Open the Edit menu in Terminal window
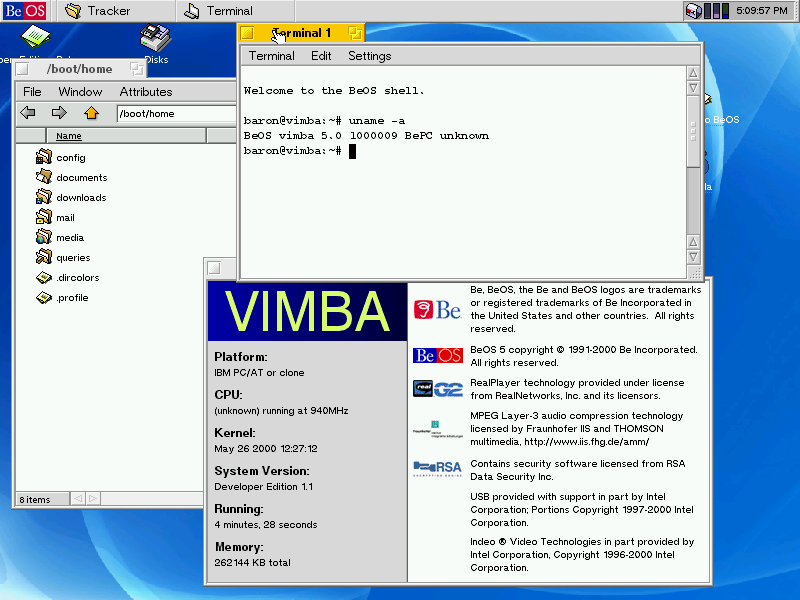Viewport: 800px width, 600px height. tap(321, 56)
